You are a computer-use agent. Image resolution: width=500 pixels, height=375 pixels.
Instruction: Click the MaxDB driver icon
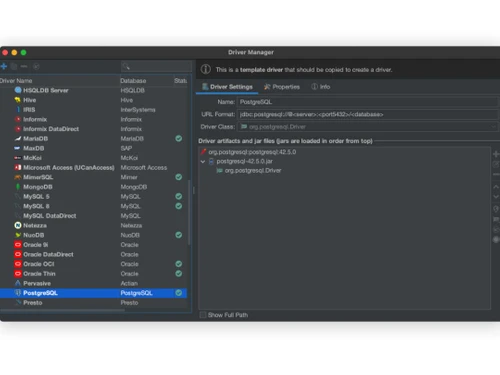tap(17, 148)
